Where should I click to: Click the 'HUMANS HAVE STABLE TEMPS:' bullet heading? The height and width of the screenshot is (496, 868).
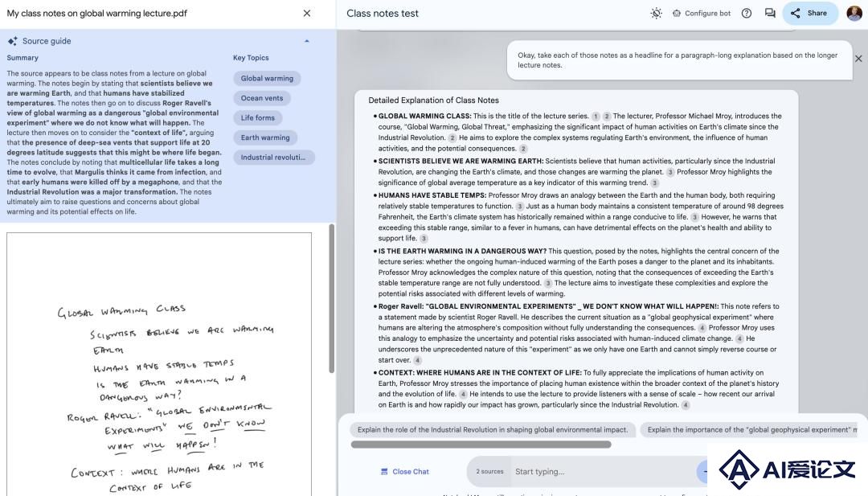pyautogui.click(x=432, y=195)
